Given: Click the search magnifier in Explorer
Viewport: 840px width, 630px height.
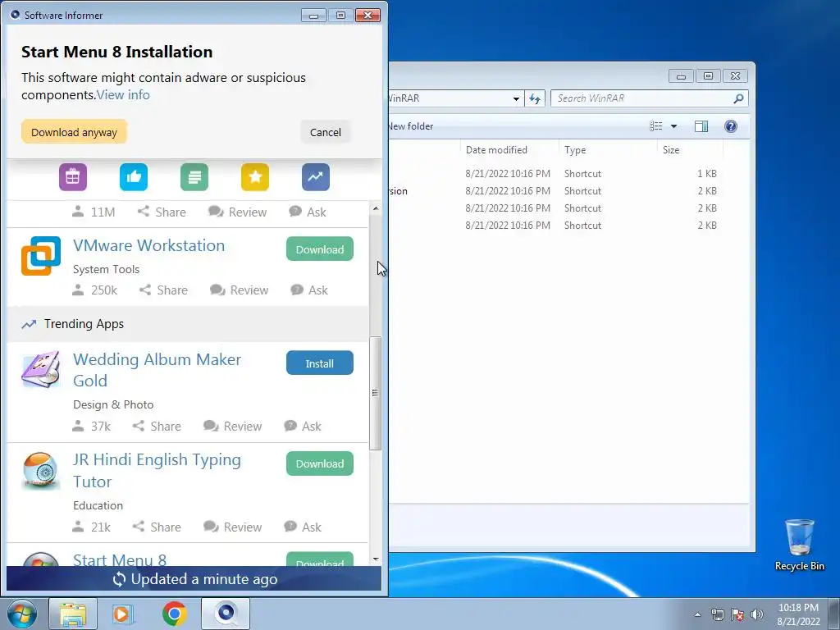Looking at the screenshot, I should tap(738, 98).
